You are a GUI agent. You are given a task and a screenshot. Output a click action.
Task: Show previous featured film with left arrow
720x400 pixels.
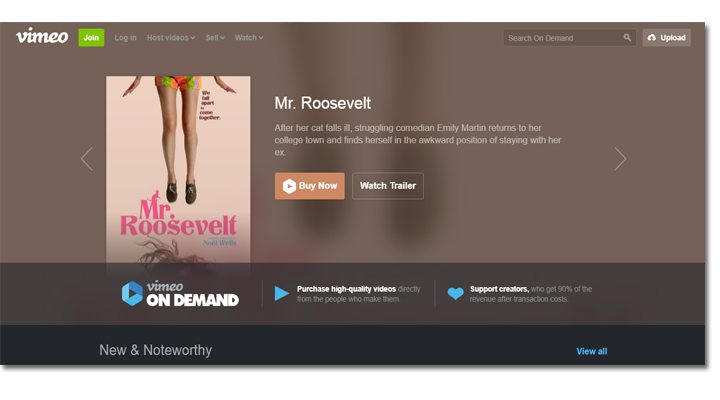tap(87, 159)
